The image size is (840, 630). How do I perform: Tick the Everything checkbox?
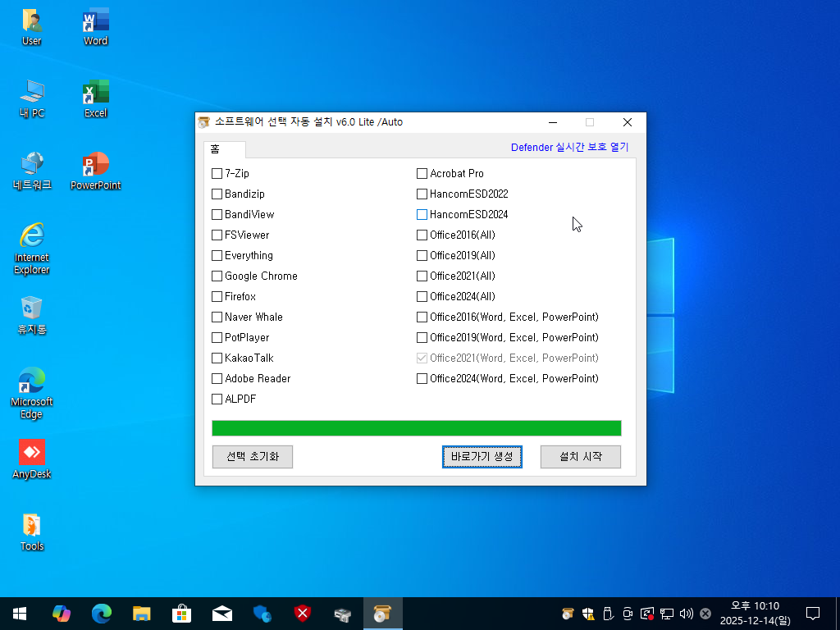point(217,256)
